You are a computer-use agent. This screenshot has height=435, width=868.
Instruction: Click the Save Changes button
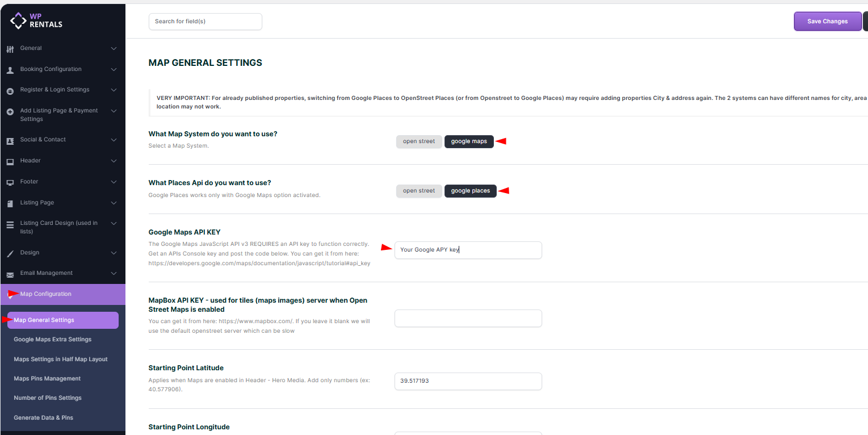point(827,22)
